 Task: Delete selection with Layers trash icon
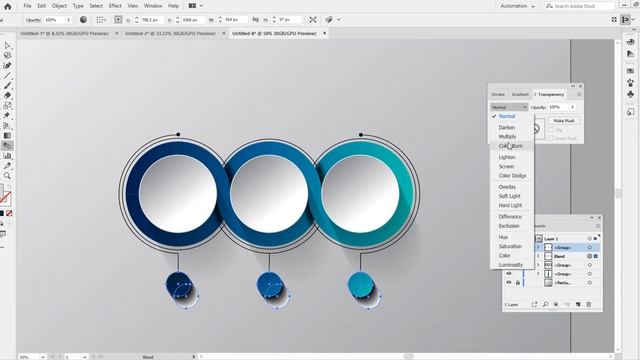tap(589, 304)
